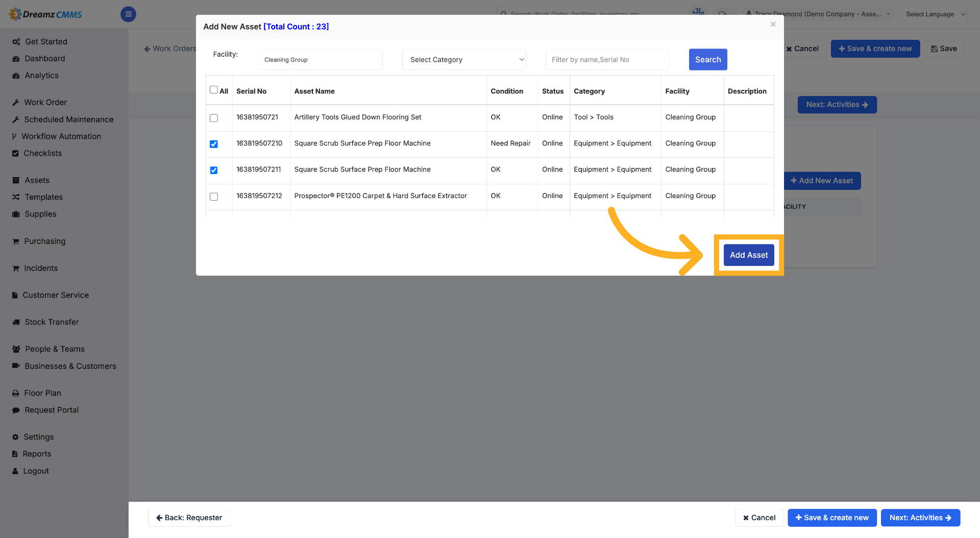980x538 pixels.
Task: Click the Get Started gears icon
Action: pos(16,42)
